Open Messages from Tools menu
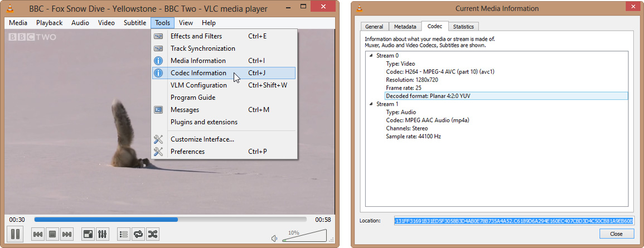The height and width of the screenshot is (248, 644). [224, 110]
